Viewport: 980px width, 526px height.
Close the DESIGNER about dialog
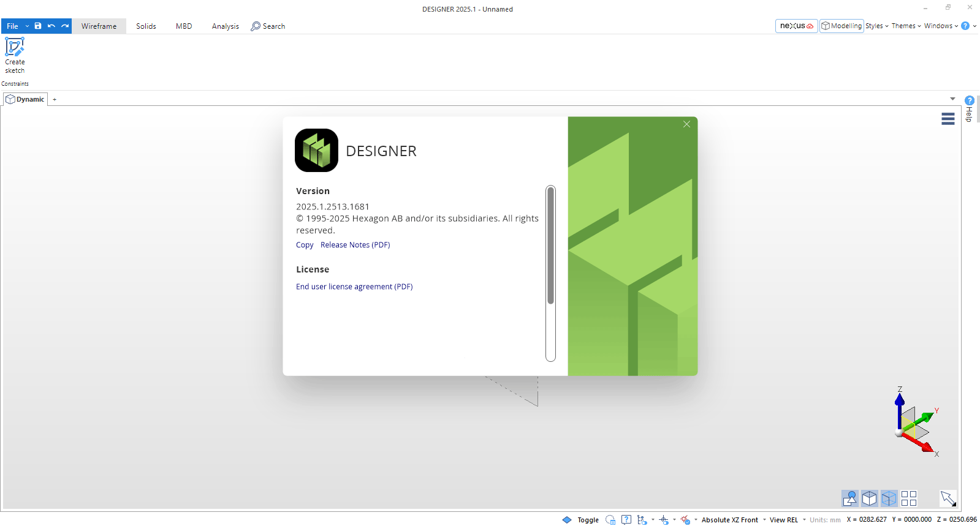(686, 124)
